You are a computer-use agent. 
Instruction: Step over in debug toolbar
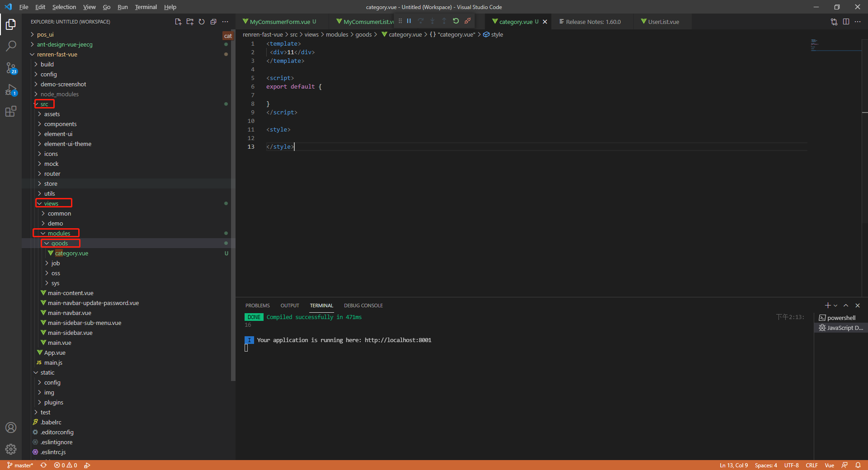click(421, 21)
